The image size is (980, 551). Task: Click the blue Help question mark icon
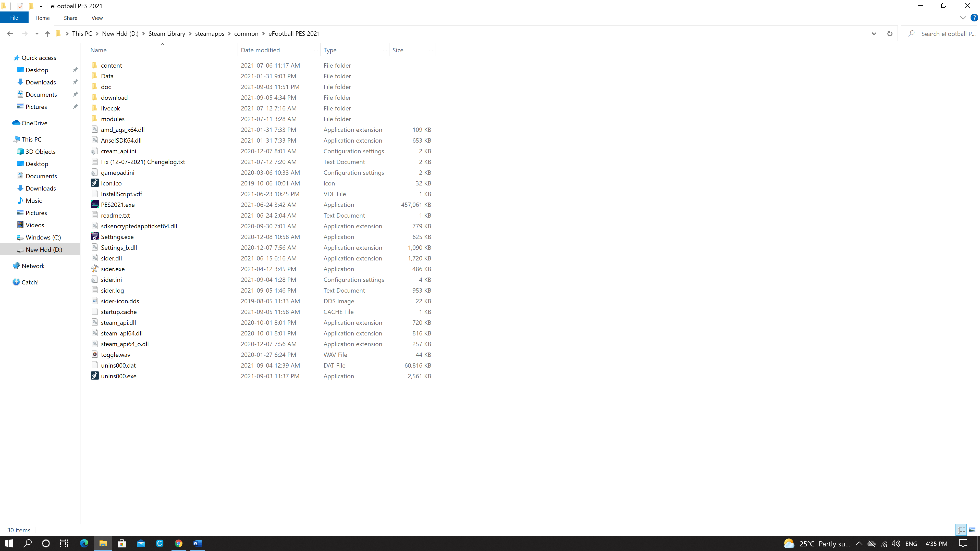coord(974,18)
